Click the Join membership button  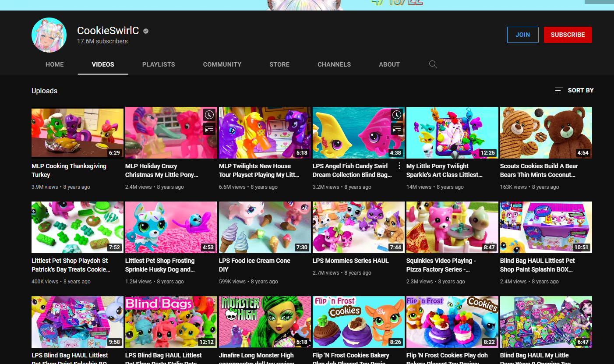(x=522, y=35)
